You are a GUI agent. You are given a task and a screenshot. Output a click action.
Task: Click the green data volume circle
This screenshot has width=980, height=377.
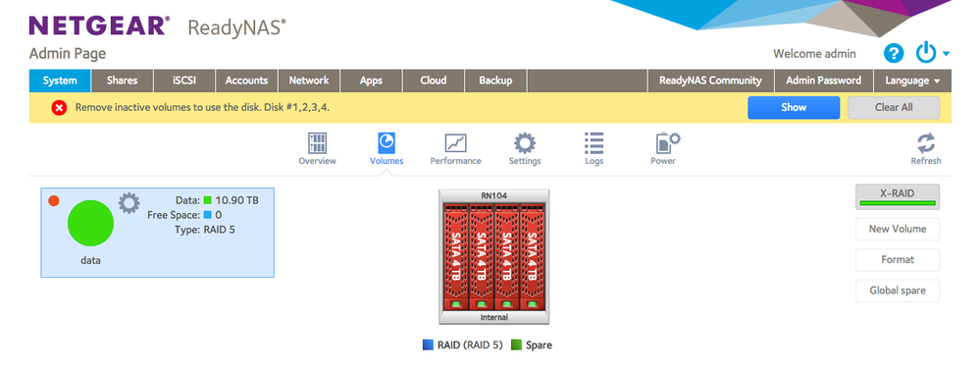click(x=90, y=223)
